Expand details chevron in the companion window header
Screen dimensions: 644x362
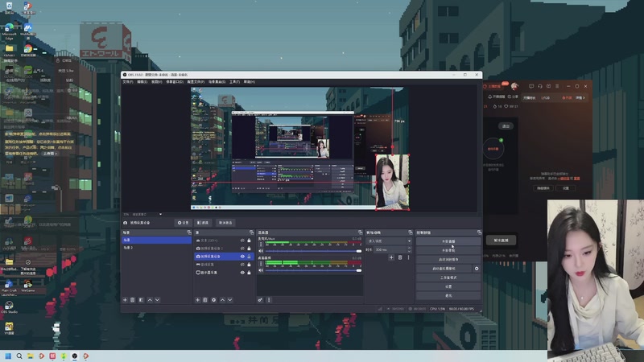click(x=584, y=97)
